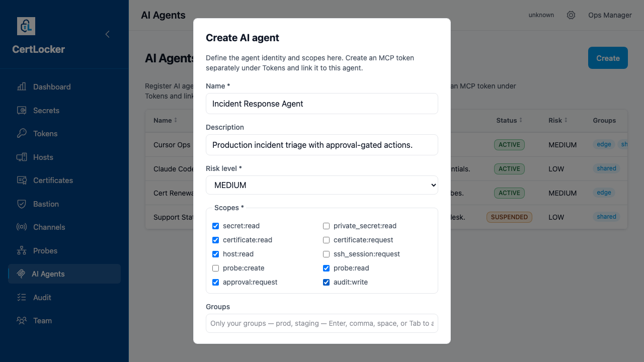The width and height of the screenshot is (644, 362).
Task: Click the "Create AI agent" dialog title
Action: click(x=243, y=38)
